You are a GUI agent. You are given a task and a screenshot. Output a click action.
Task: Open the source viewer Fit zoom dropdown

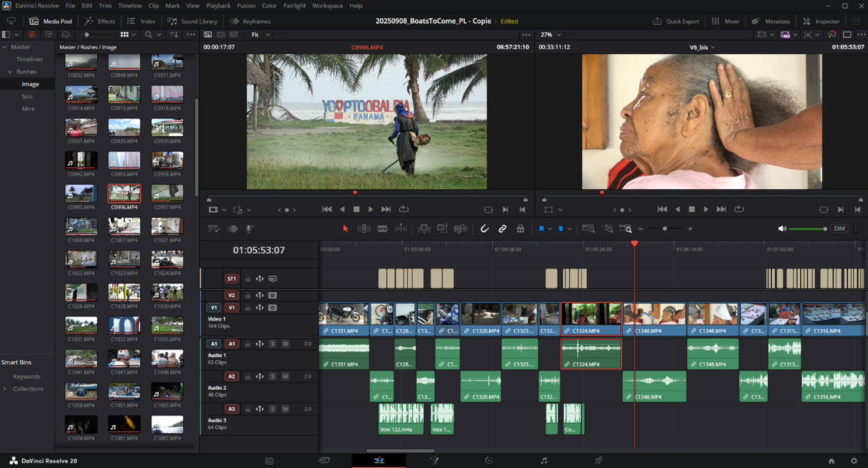(260, 35)
